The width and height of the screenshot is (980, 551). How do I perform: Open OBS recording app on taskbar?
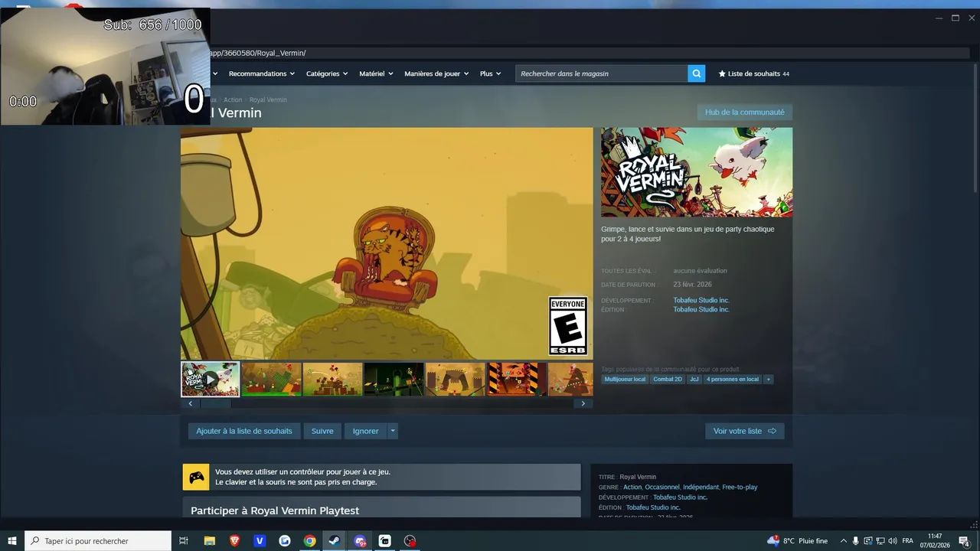(x=410, y=541)
